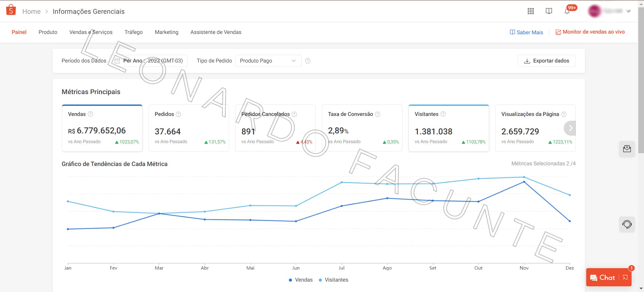Toggle Vendas series in chart legend

coord(301,280)
